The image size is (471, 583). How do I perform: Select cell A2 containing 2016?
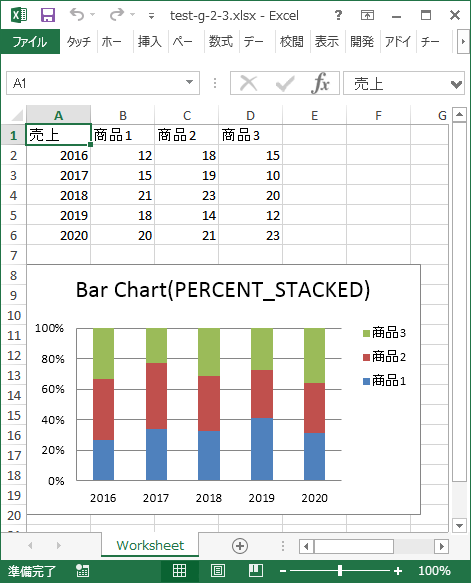tap(59, 155)
